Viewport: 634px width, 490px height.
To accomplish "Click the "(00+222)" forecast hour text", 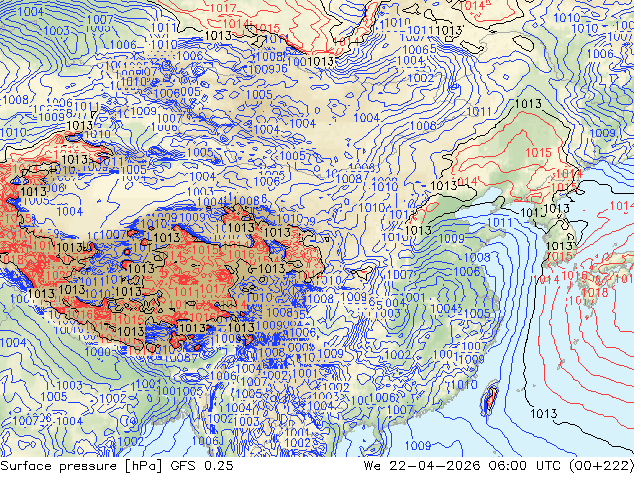I will click(601, 466).
